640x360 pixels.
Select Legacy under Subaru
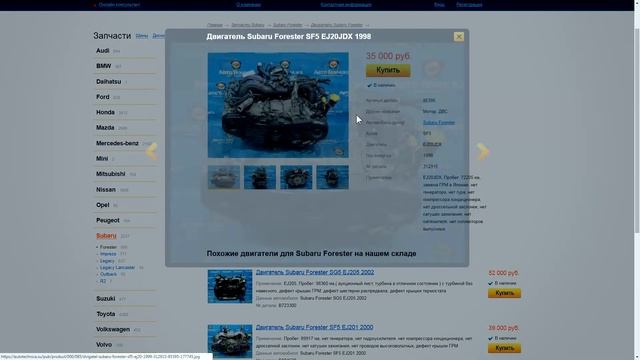(107, 261)
